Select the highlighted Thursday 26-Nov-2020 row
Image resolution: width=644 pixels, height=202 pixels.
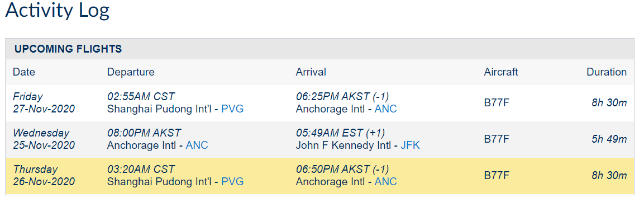(321, 176)
